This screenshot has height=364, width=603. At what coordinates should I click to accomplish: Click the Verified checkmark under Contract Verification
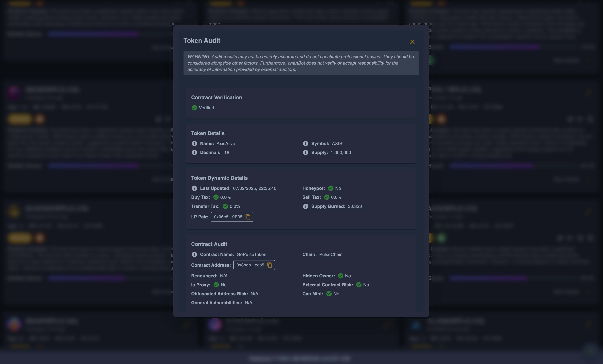click(194, 108)
